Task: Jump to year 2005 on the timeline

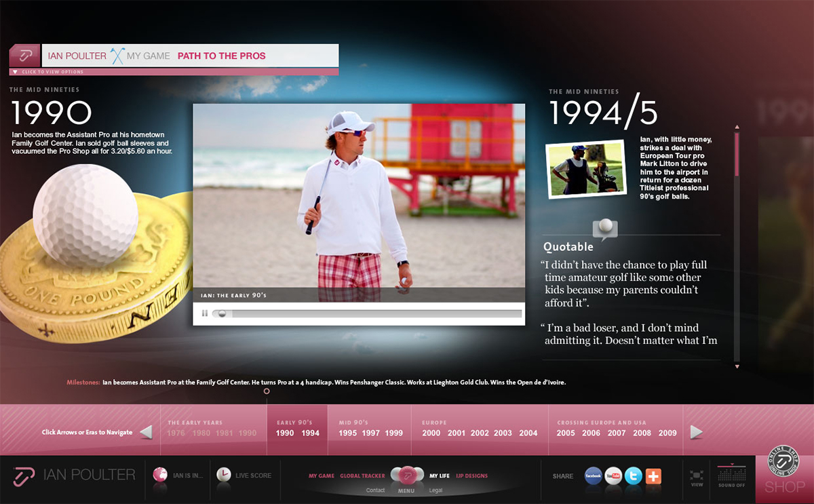Action: point(566,433)
